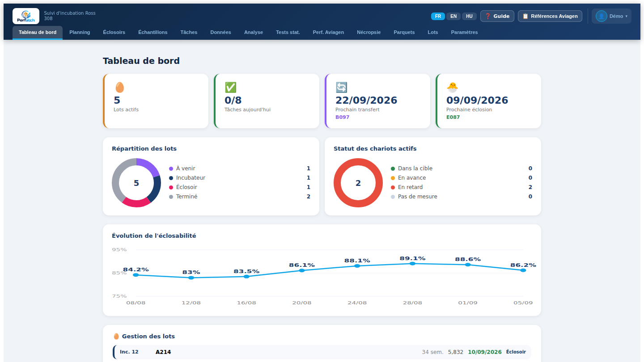Go to the Nécropsie tab
This screenshot has height=362, width=644.
pyautogui.click(x=369, y=32)
